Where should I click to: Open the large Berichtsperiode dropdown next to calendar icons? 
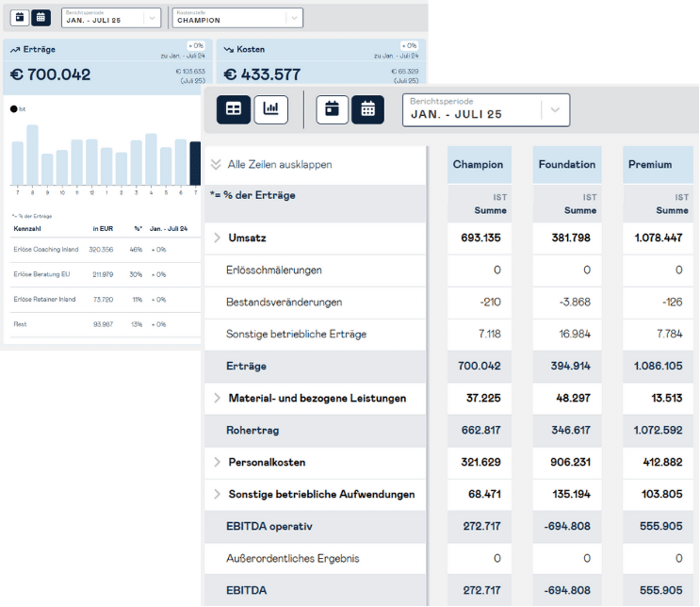(486, 109)
